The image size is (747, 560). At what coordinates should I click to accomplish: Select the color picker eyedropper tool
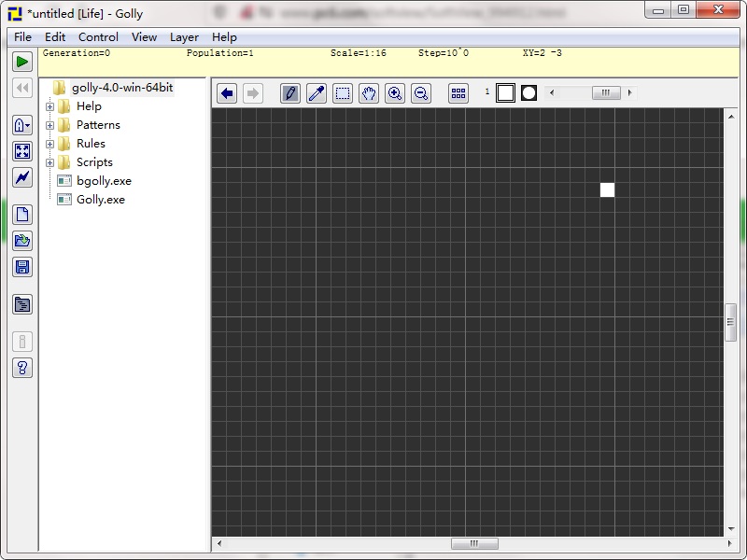317,92
